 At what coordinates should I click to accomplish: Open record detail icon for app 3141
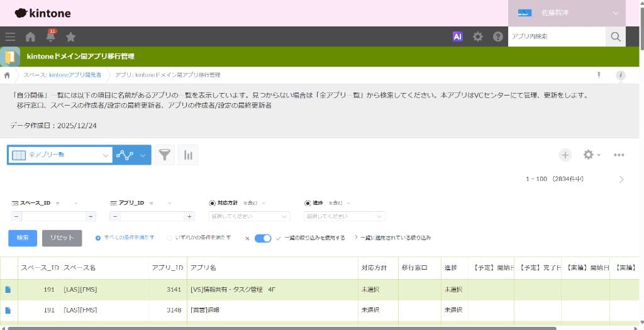(x=8, y=290)
